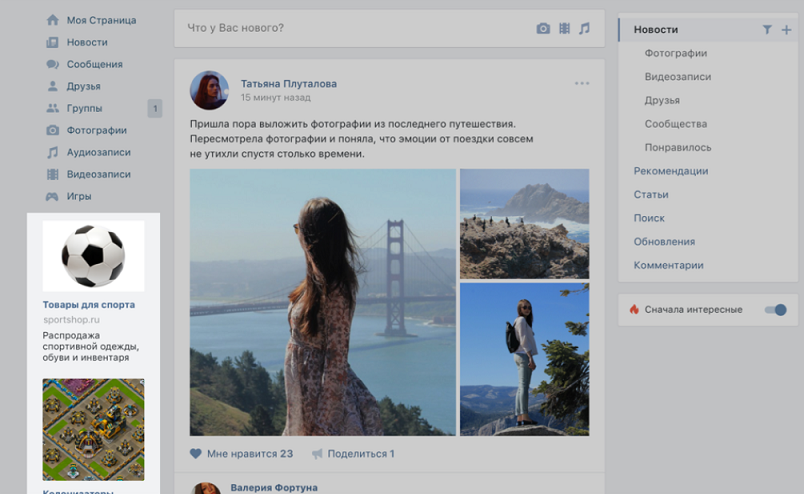Toggle the Сначала интересные switch
The height and width of the screenshot is (494, 804).
click(775, 310)
